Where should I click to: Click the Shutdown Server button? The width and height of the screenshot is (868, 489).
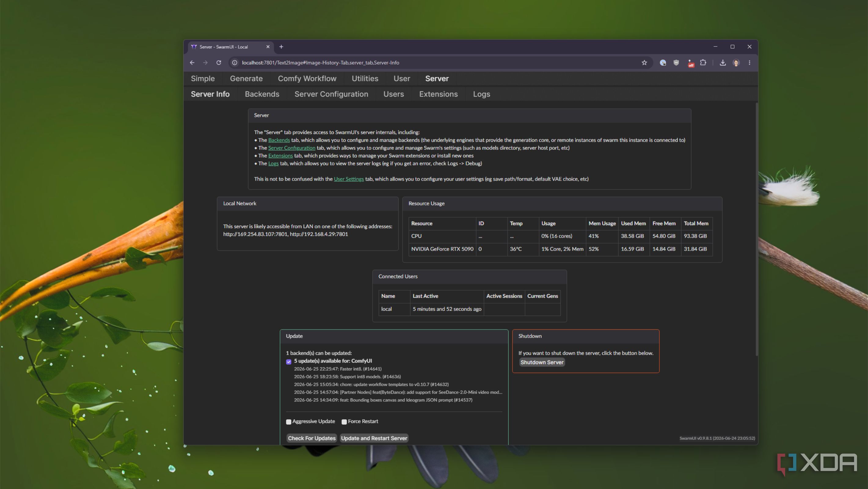point(542,362)
